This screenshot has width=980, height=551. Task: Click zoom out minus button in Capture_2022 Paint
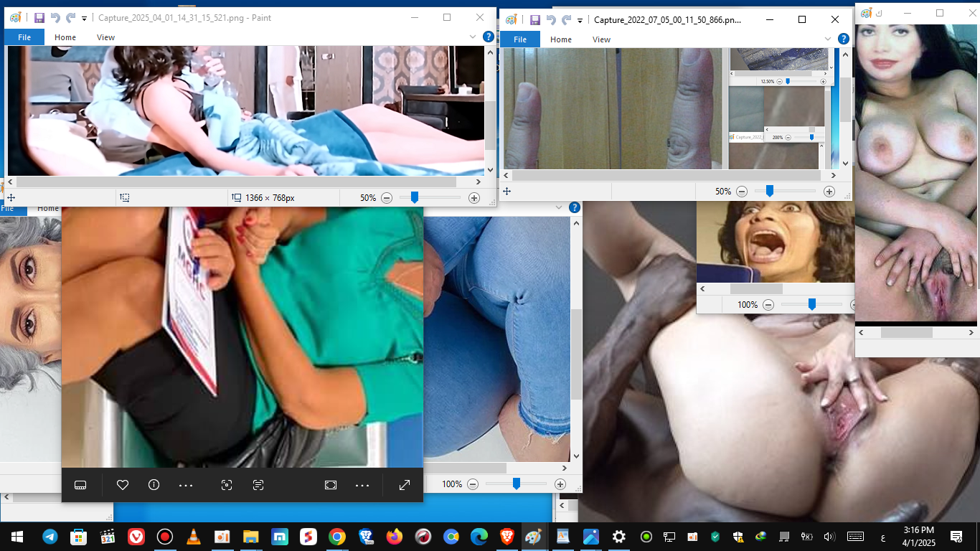click(742, 192)
